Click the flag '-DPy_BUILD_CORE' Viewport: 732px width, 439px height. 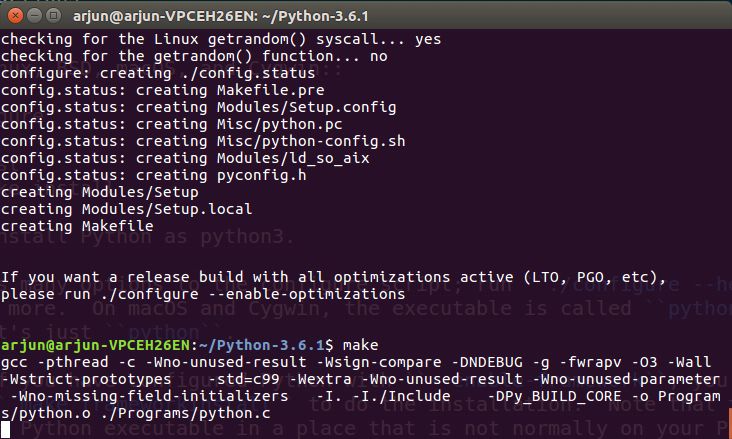click(555, 396)
